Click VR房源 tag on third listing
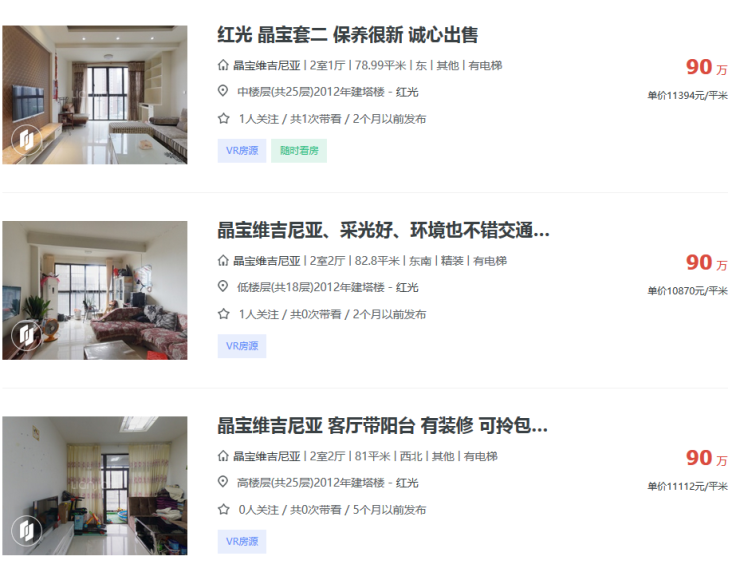 242,541
